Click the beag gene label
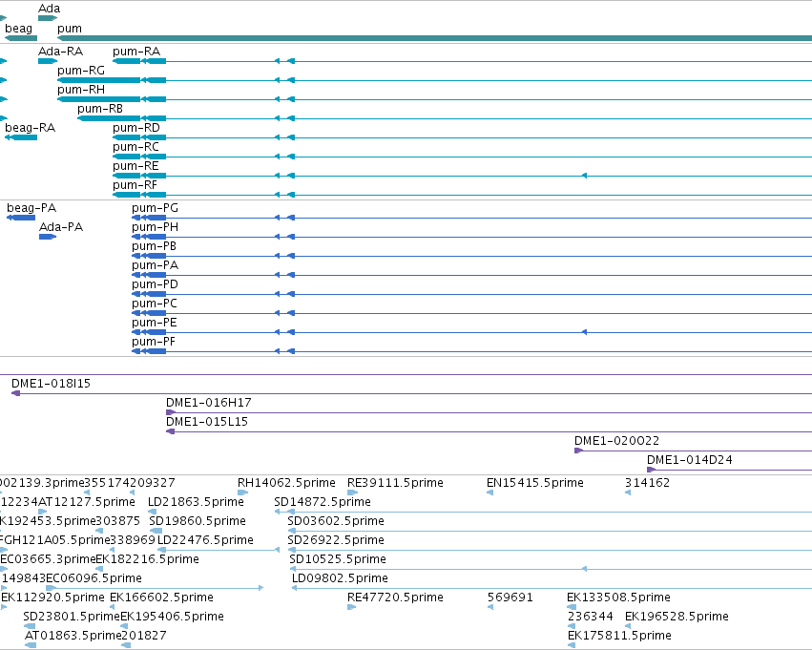 point(19,29)
